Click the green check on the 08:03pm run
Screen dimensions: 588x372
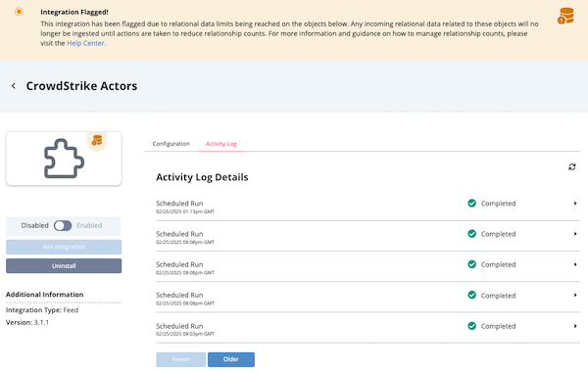point(471,326)
